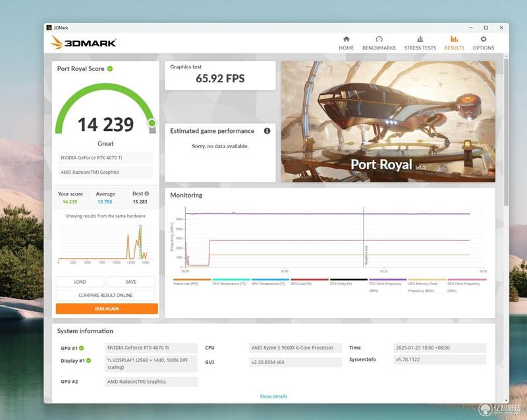
Task: Click the Best score value 15 283
Action: [x=140, y=202]
